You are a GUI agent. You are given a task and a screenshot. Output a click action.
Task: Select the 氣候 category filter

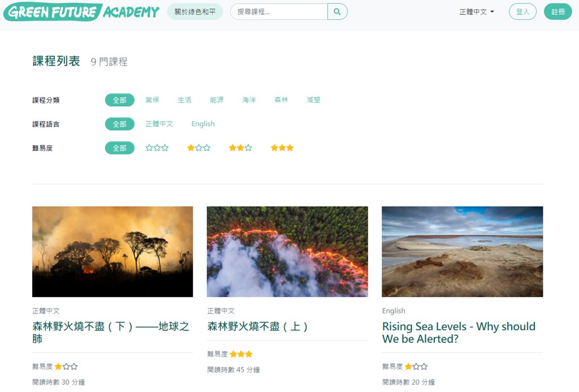pyautogui.click(x=152, y=100)
